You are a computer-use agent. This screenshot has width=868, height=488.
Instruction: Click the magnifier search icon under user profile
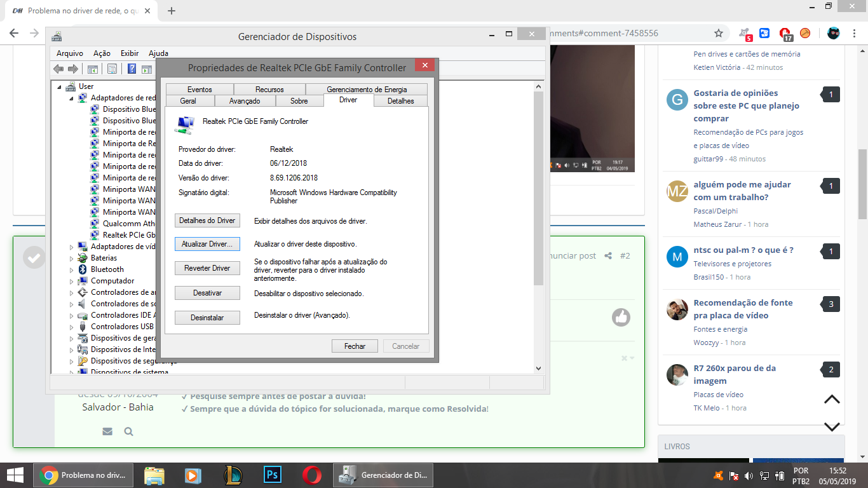click(x=128, y=431)
